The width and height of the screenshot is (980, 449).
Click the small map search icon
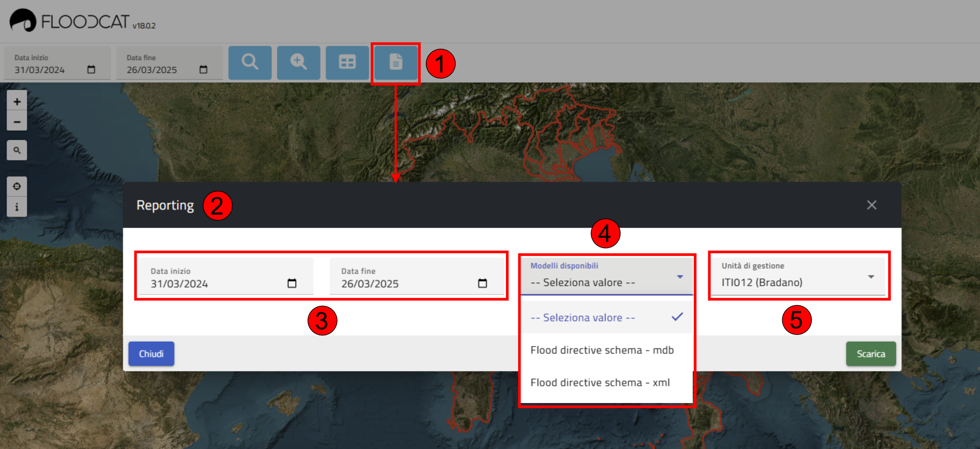click(17, 150)
